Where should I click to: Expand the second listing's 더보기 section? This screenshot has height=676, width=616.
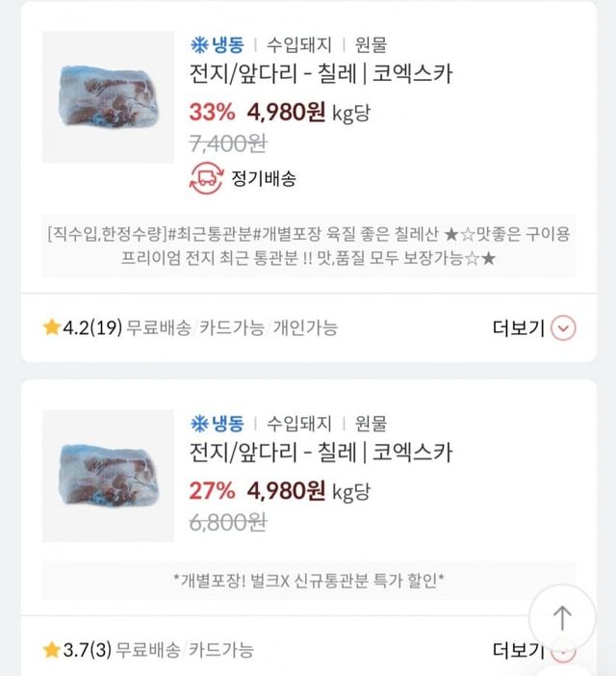point(519,650)
